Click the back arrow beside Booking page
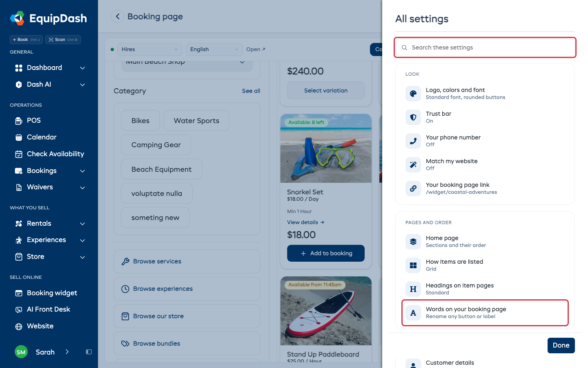This screenshot has height=368, width=588. [x=118, y=16]
